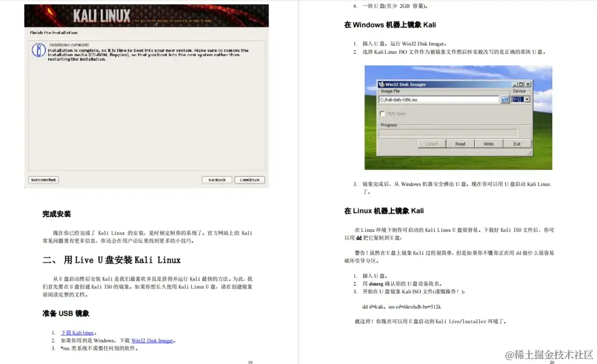Toggle the MD5 Hash checkbox
Viewport: 597px width, 364px height.
382,113
